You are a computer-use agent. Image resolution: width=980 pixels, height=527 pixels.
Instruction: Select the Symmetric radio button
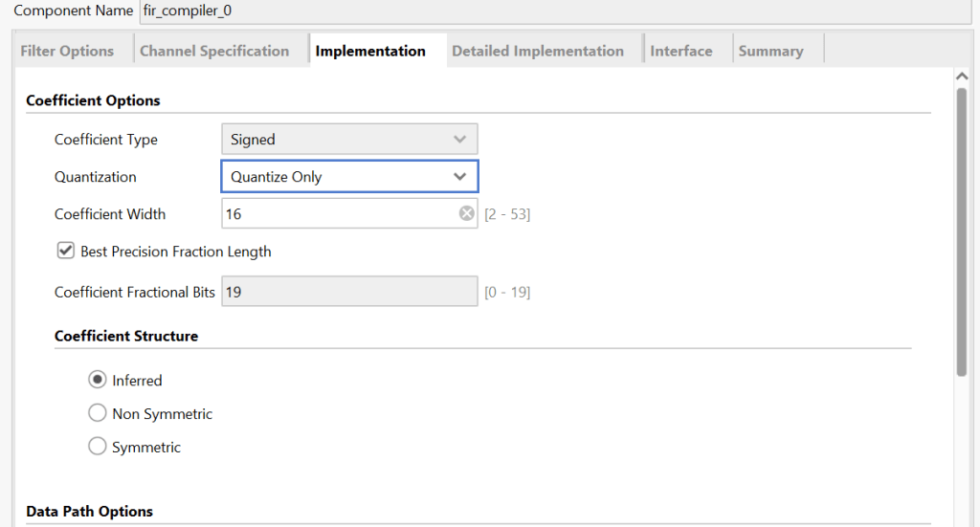click(x=98, y=447)
